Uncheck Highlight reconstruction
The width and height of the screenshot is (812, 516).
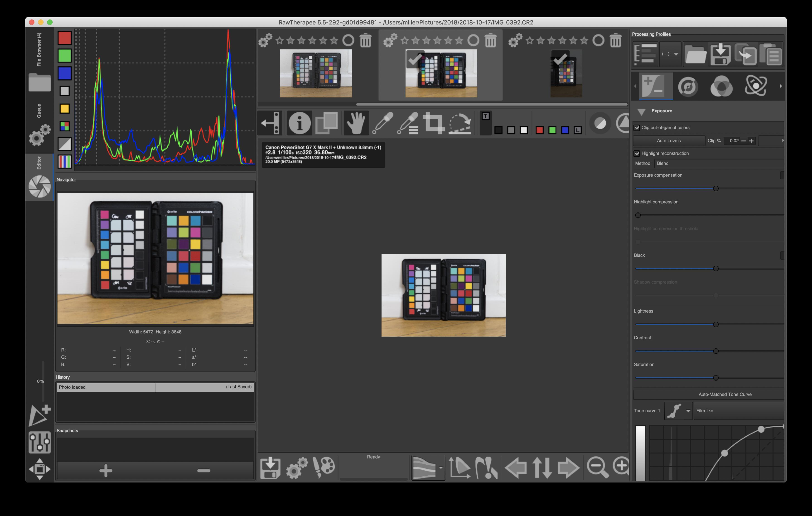click(x=637, y=154)
